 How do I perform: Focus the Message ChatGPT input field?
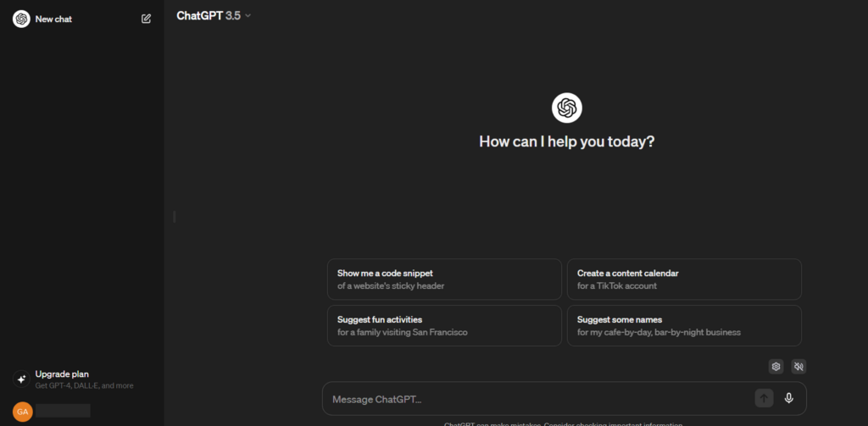pos(534,399)
